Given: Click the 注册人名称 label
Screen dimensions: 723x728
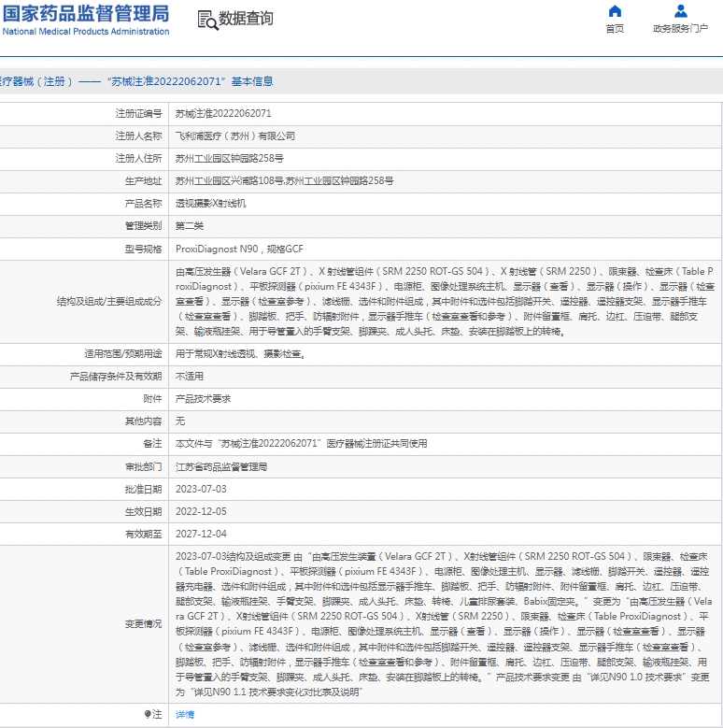Looking at the screenshot, I should point(138,136).
